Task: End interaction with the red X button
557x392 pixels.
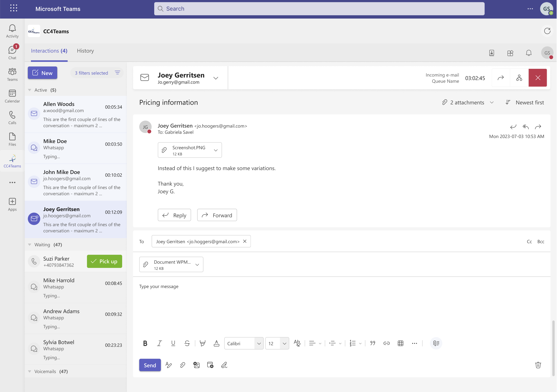Action: point(538,78)
